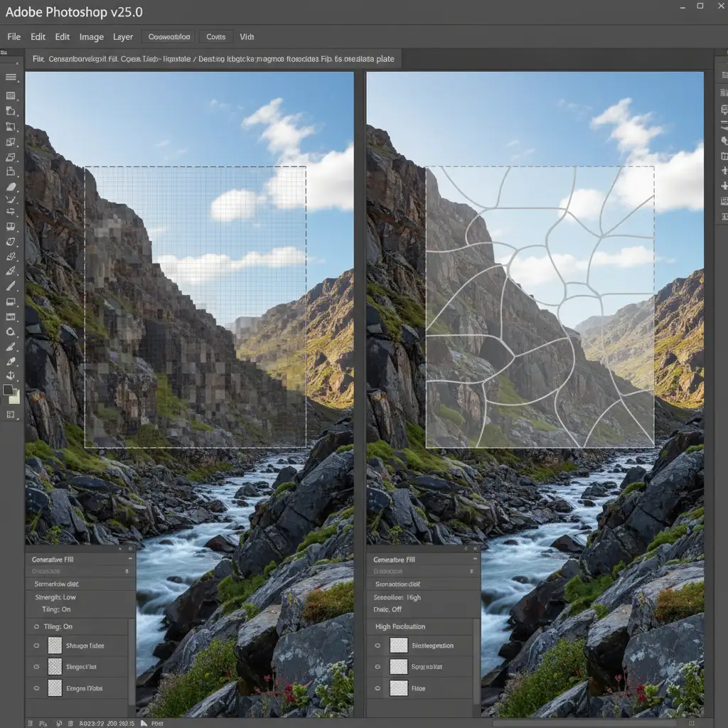Open the File menu
Image resolution: width=728 pixels, height=728 pixels.
click(14, 37)
